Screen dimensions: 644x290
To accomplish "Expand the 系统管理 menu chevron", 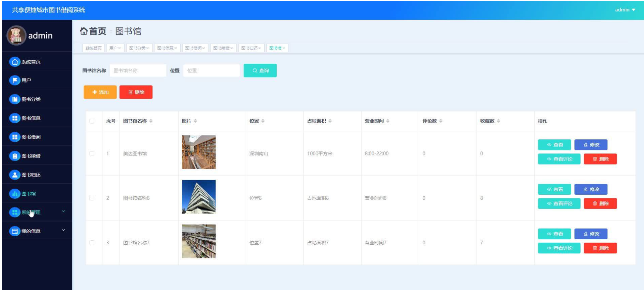I will (63, 211).
